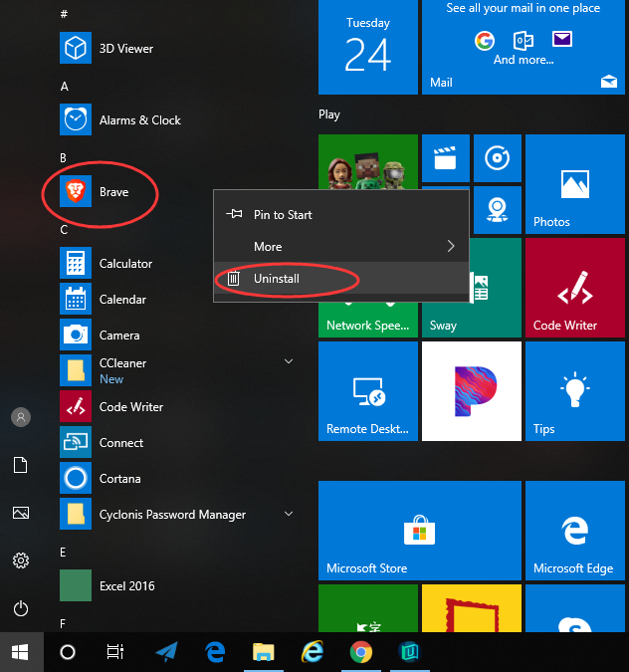This screenshot has width=629, height=672.
Task: Open the paper plane app on taskbar
Action: coord(166,652)
